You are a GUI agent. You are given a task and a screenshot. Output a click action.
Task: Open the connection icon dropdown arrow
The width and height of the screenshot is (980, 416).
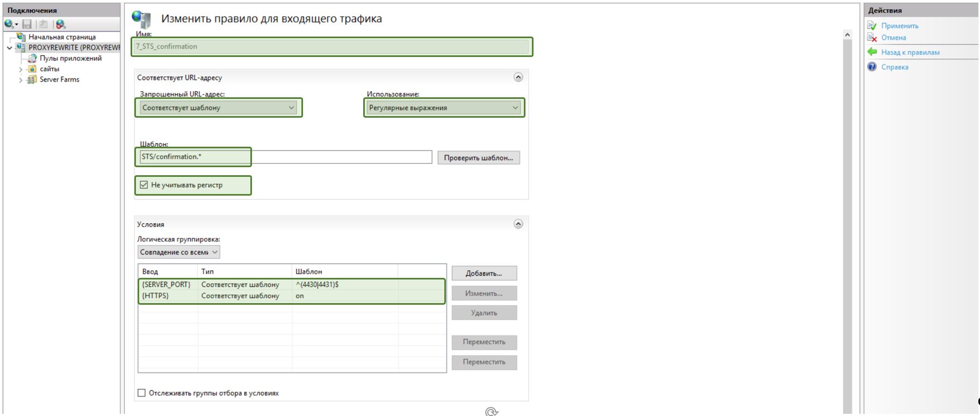[17, 25]
